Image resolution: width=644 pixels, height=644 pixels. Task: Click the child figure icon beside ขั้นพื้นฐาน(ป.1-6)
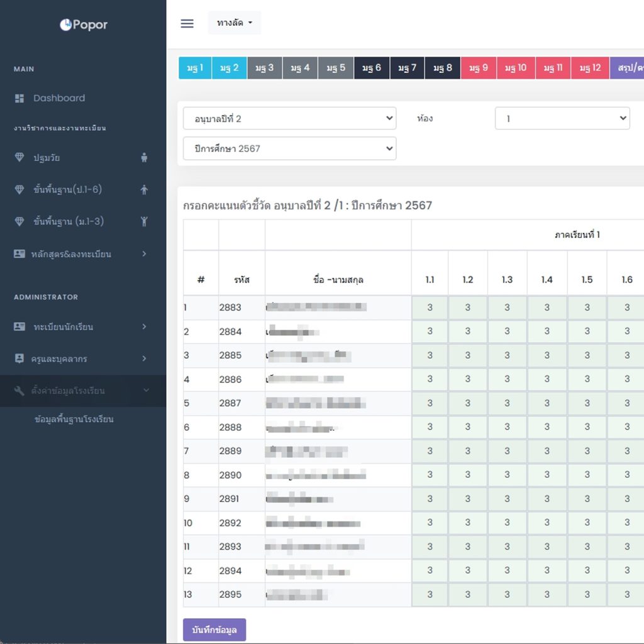[x=144, y=189]
